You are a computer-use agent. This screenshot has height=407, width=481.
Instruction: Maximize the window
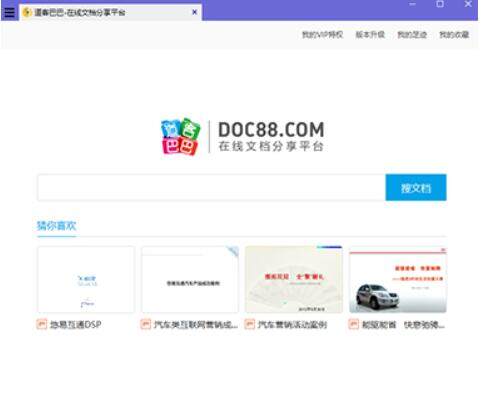pos(440,4)
